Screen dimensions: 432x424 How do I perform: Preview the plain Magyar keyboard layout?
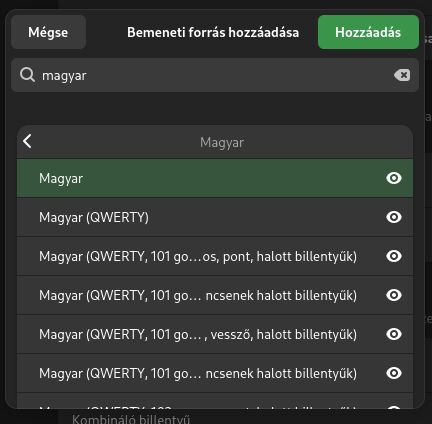pos(394,178)
